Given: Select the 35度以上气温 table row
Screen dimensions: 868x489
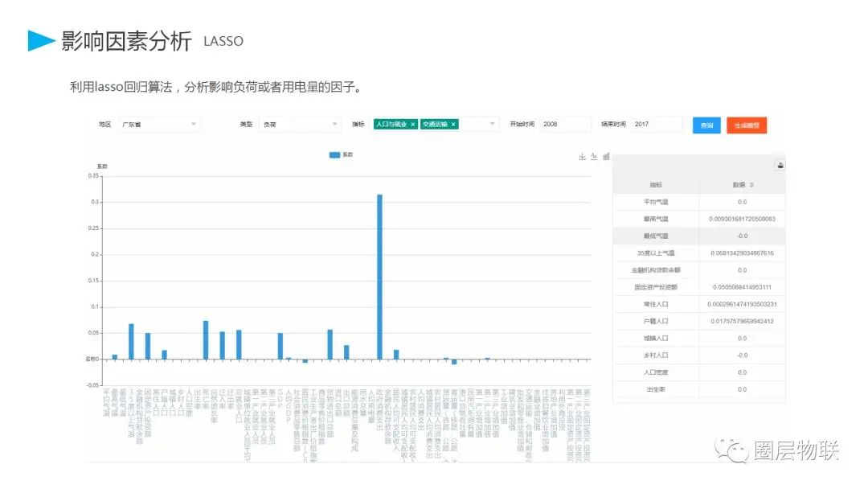Looking at the screenshot, I should (698, 253).
